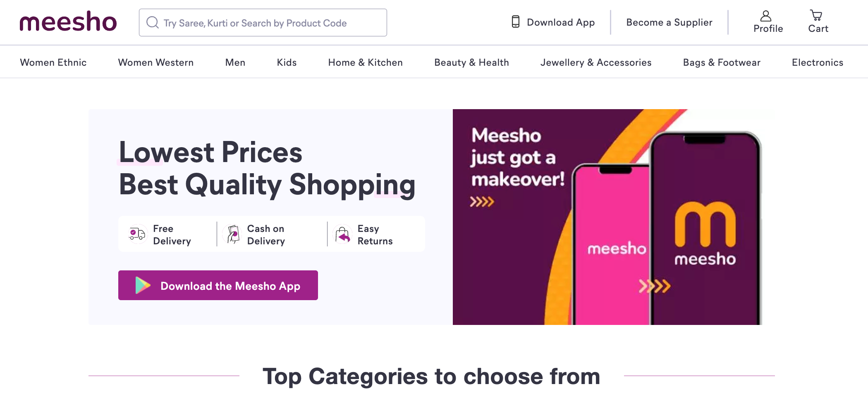Click the search magnifier icon
This screenshot has width=868, height=413.
[x=153, y=22]
